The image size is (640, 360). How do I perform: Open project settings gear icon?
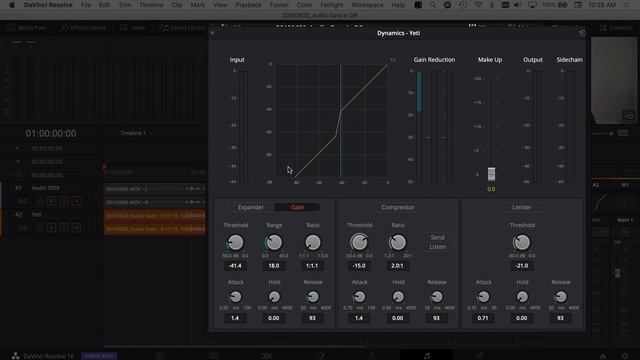pyautogui.click(x=624, y=356)
